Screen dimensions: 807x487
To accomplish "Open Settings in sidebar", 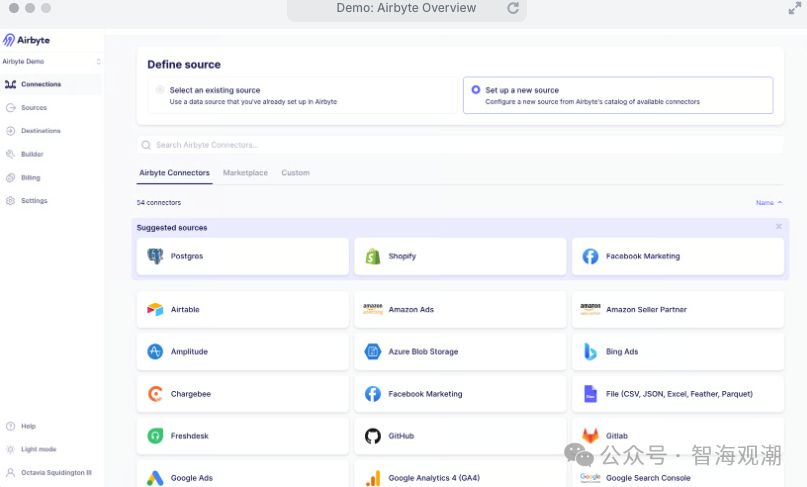I will coord(51,201).
